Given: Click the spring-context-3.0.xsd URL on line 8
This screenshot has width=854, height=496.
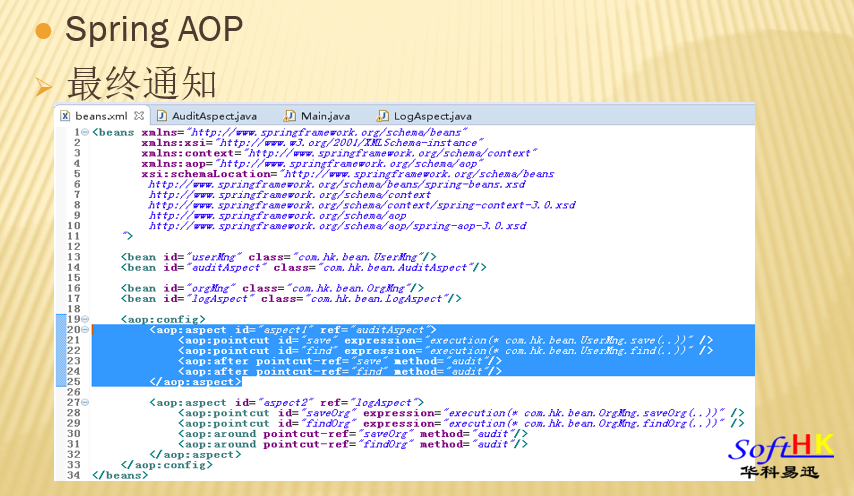Looking at the screenshot, I should [362, 205].
